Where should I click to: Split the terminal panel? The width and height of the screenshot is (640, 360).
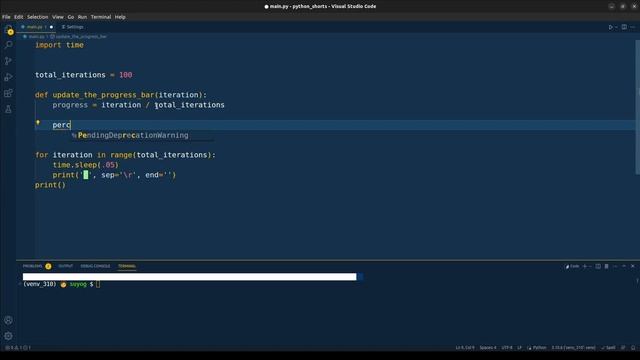point(598,266)
